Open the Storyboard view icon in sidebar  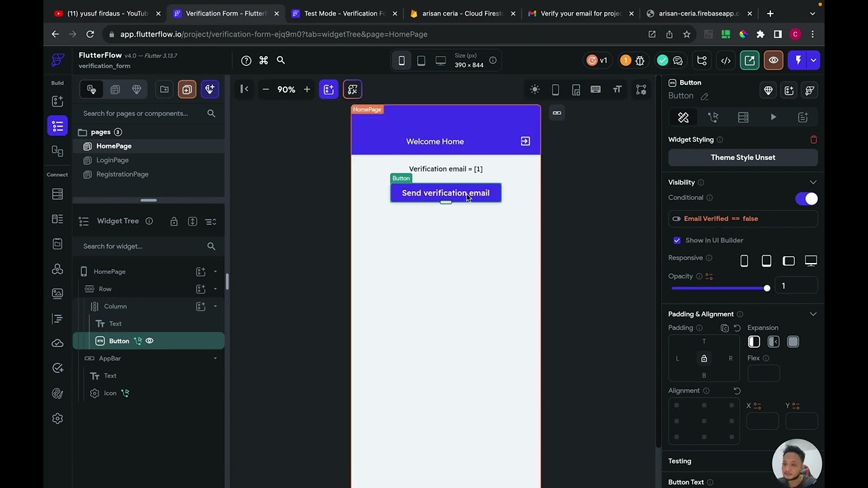pyautogui.click(x=58, y=150)
